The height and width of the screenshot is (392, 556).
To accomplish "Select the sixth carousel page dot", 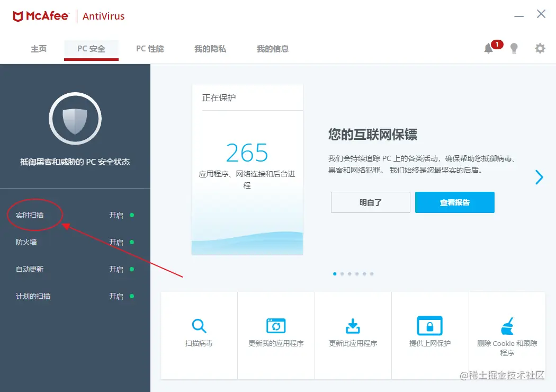I will coord(372,274).
